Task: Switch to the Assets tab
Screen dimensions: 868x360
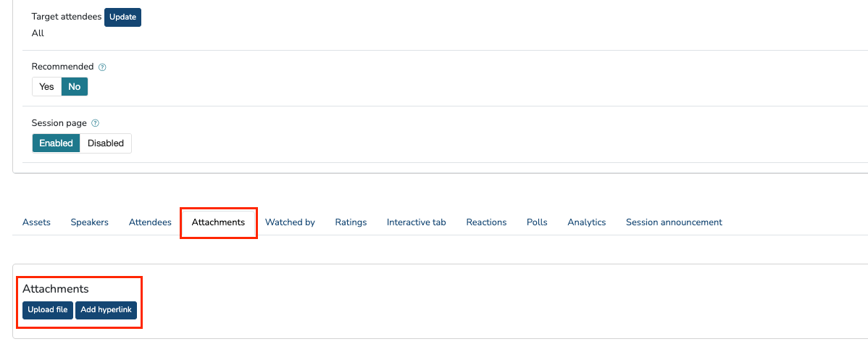Action: tap(36, 222)
